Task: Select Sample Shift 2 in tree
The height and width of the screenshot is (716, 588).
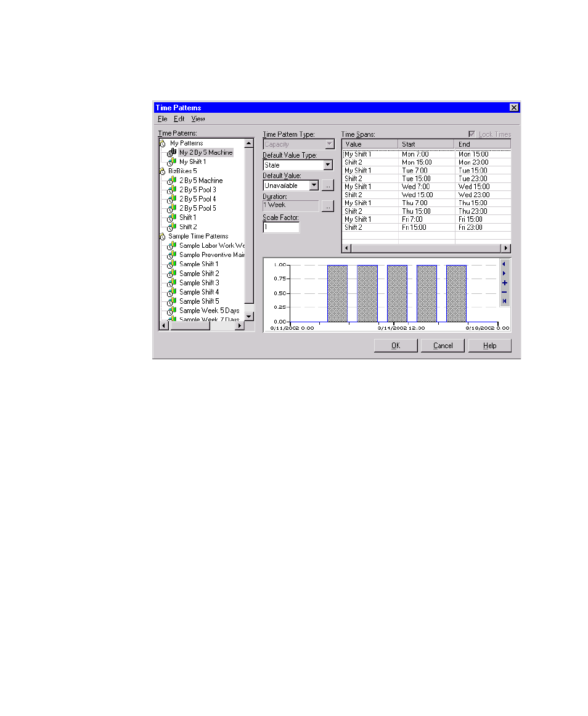Action: click(199, 274)
